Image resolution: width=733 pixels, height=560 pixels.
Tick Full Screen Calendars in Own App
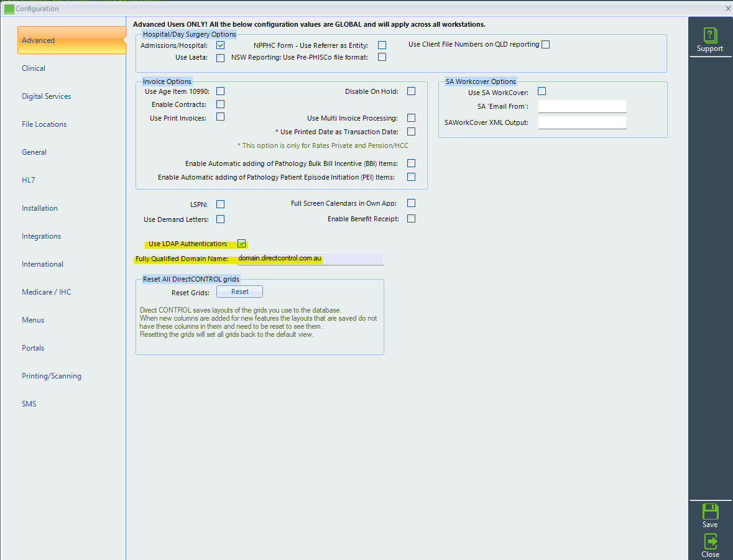coord(412,203)
